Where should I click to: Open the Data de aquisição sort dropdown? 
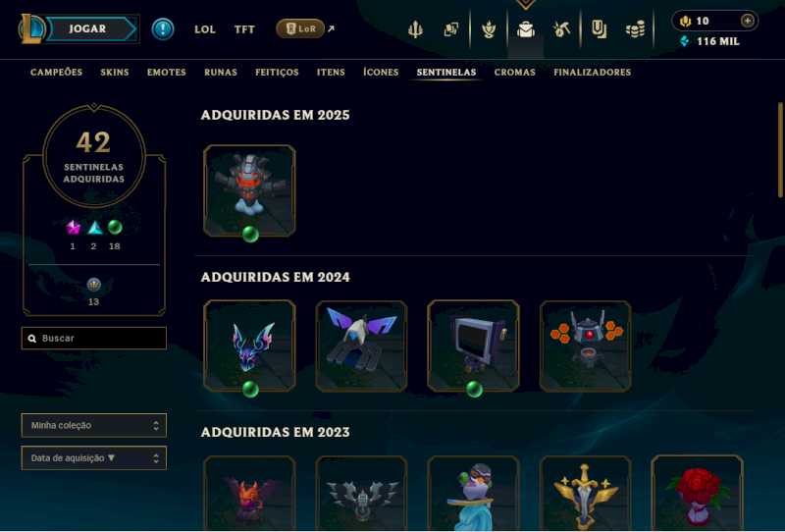[94, 457]
